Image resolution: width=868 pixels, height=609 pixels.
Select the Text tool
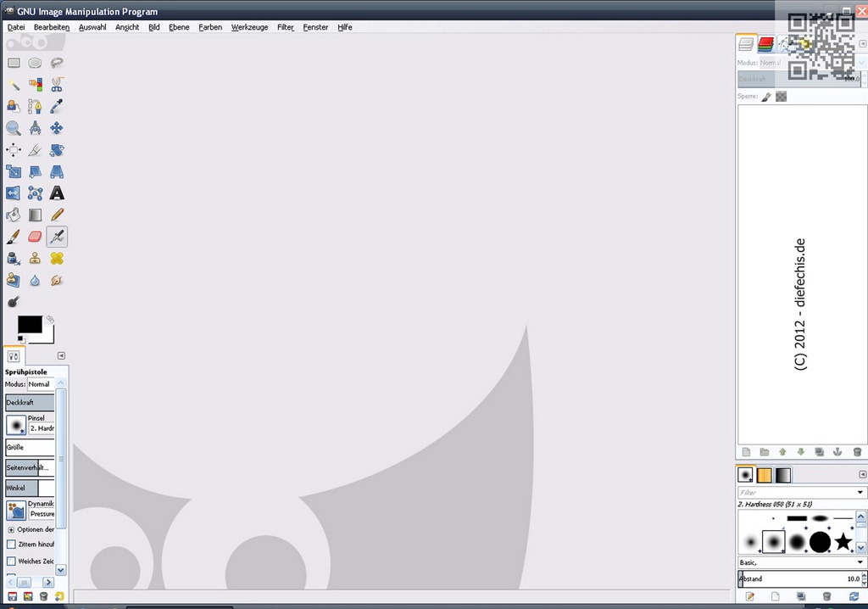coord(57,193)
